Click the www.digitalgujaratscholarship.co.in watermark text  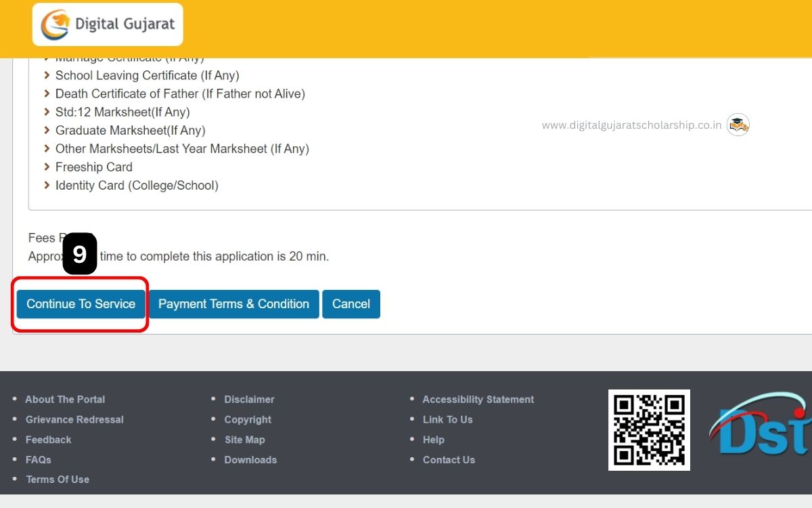tap(633, 125)
